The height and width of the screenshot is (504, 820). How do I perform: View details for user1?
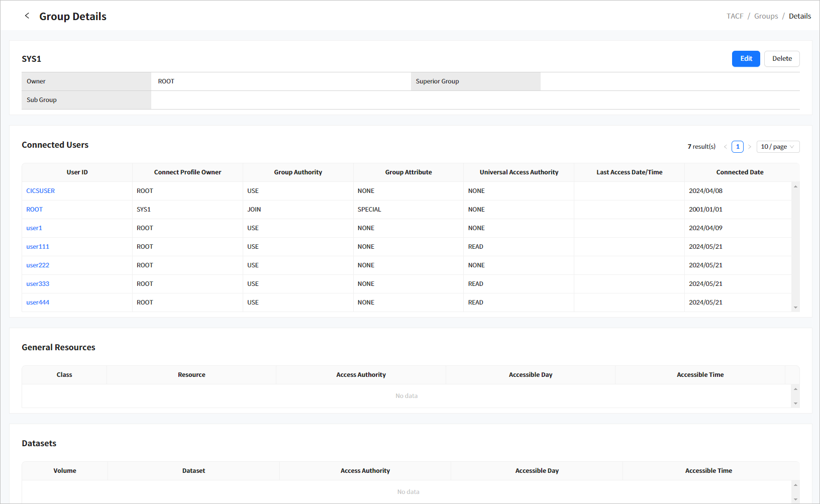pos(34,228)
